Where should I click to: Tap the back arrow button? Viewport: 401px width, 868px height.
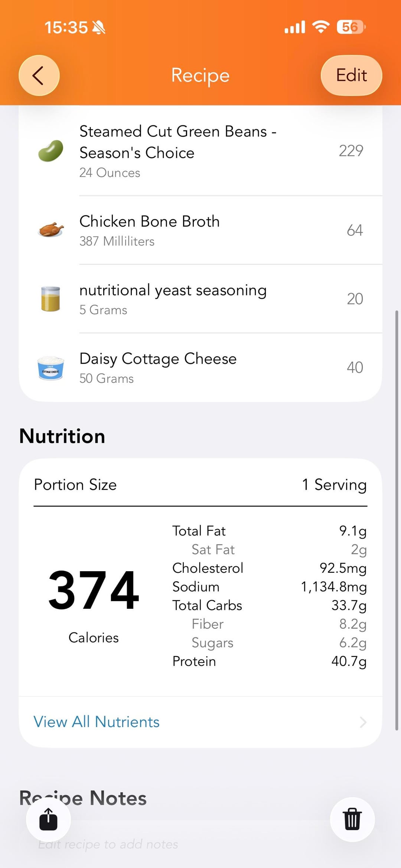pos(39,76)
